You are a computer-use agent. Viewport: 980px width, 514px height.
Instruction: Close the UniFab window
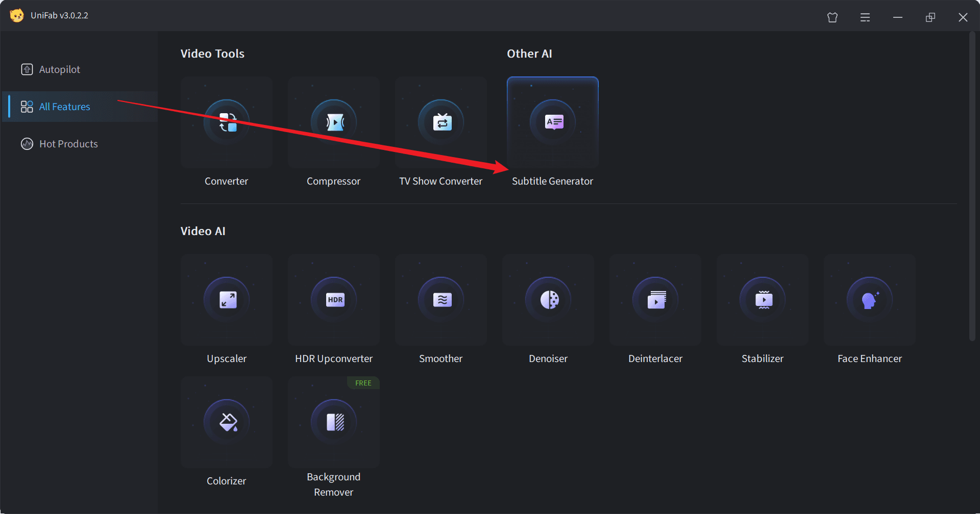click(x=963, y=17)
